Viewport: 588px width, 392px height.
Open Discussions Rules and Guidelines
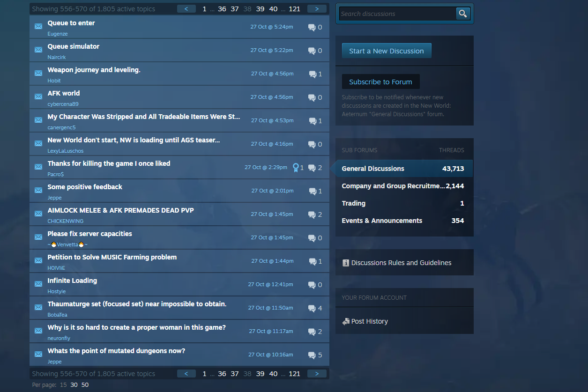(x=402, y=263)
